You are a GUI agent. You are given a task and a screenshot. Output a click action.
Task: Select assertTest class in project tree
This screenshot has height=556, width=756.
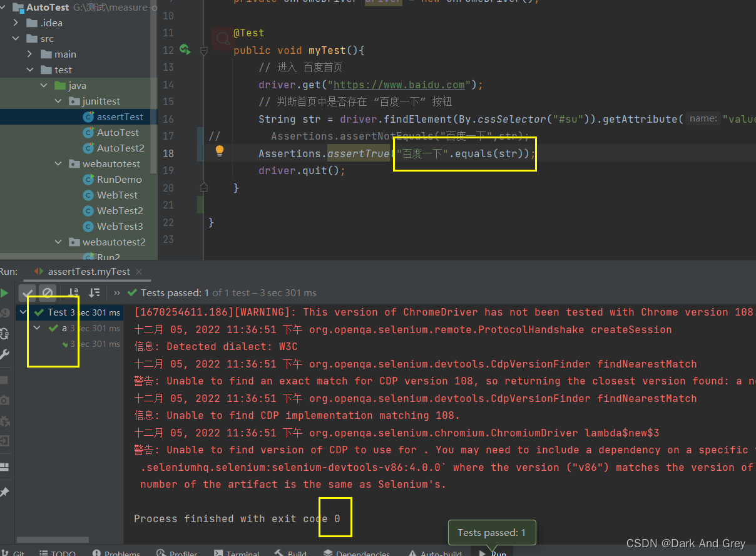[x=120, y=117]
